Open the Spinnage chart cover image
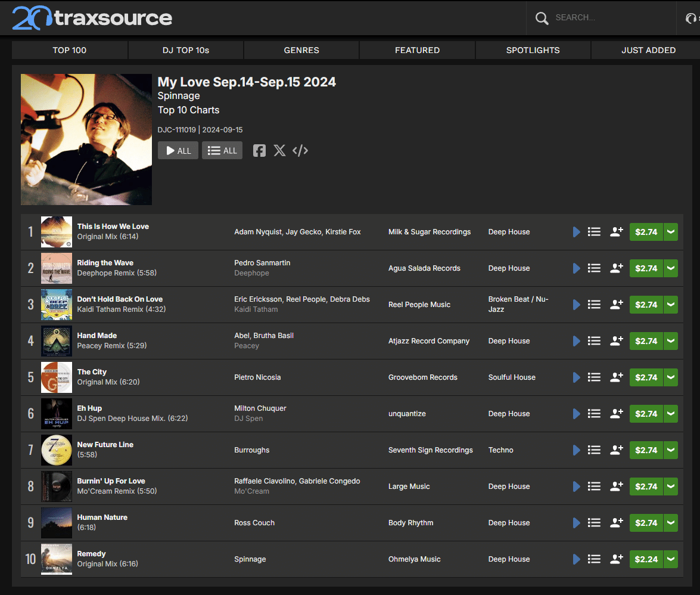This screenshot has width=700, height=595. tap(86, 140)
